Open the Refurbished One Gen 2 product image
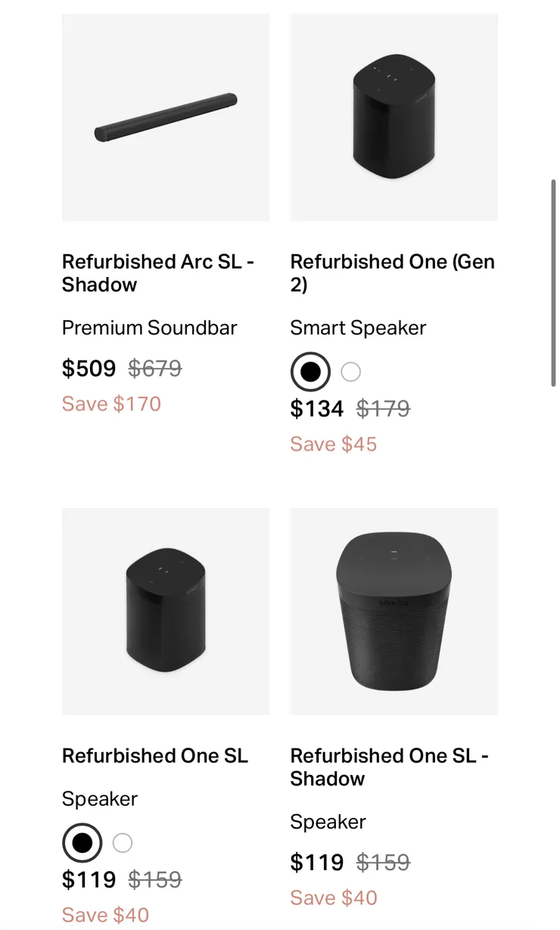 click(394, 117)
